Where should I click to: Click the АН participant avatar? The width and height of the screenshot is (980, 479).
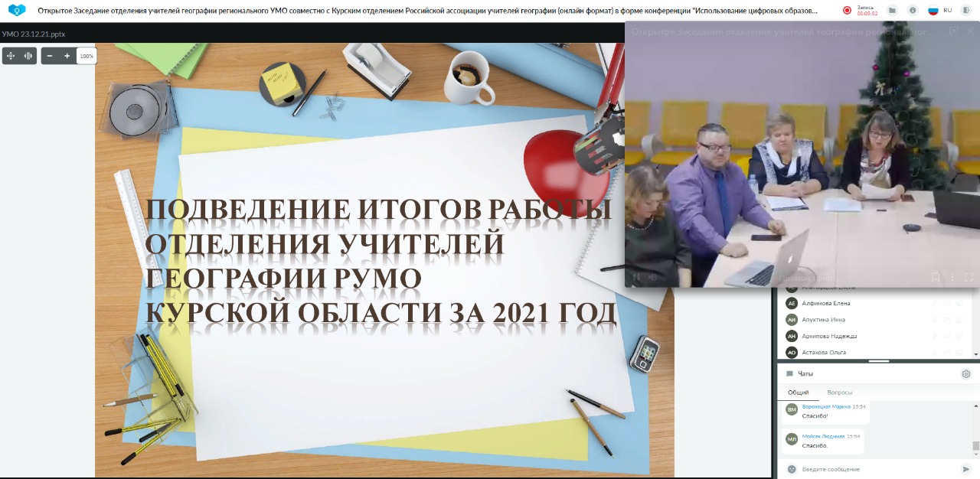pos(792,336)
